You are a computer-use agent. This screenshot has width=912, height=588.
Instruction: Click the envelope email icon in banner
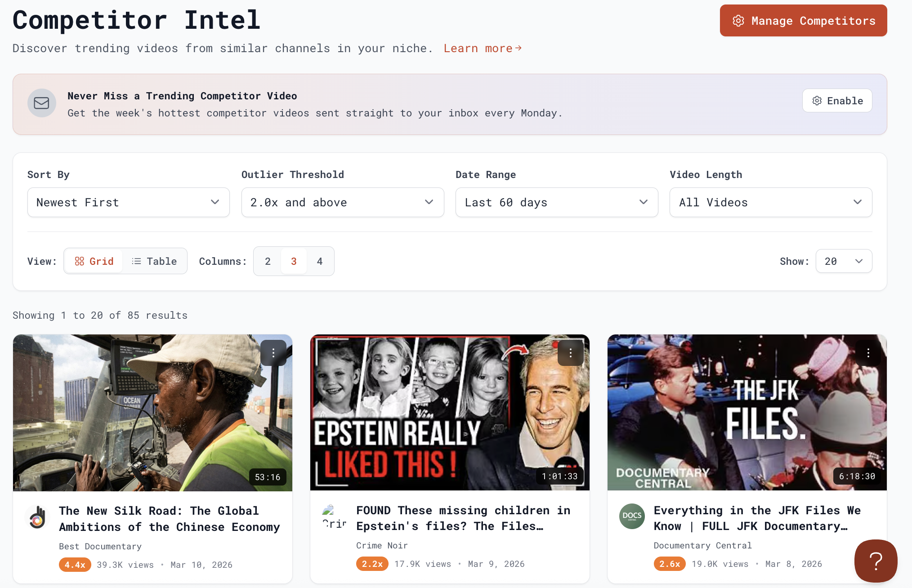point(42,103)
